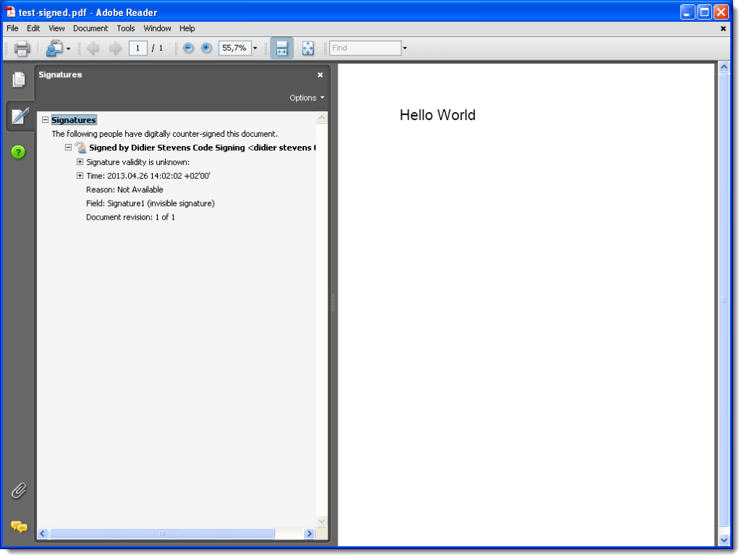Image resolution: width=744 pixels, height=560 pixels.
Task: Click the Print icon in toolbar
Action: tap(22, 49)
